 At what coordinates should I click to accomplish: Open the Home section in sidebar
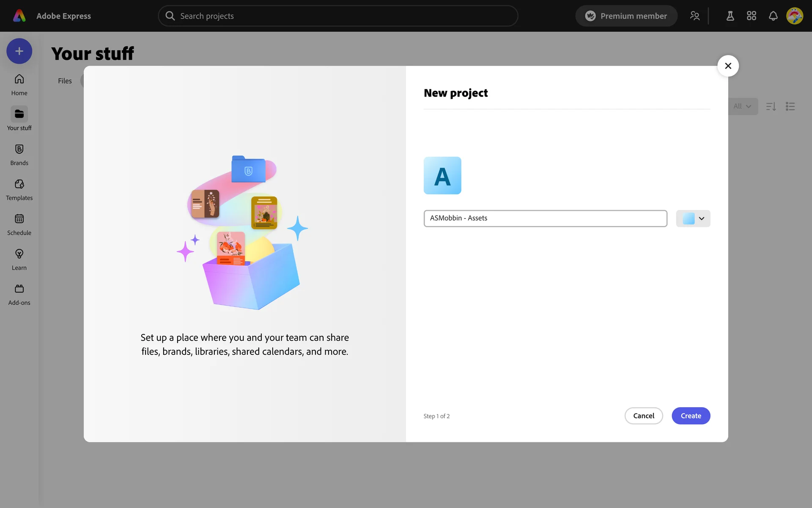19,85
